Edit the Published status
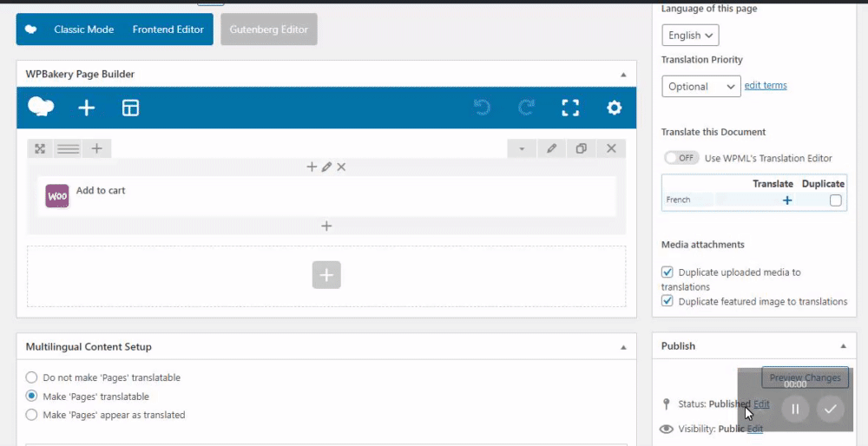Viewport: 868px width, 446px height. [x=761, y=404]
